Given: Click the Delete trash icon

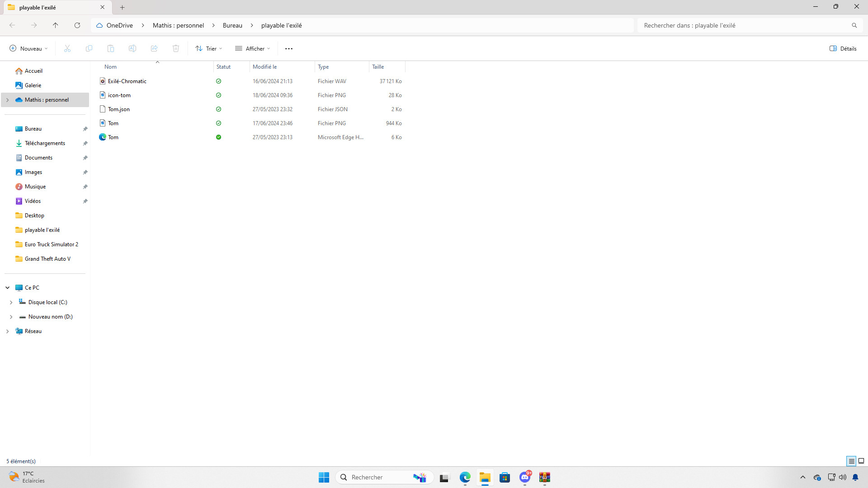Looking at the screenshot, I should pos(176,48).
